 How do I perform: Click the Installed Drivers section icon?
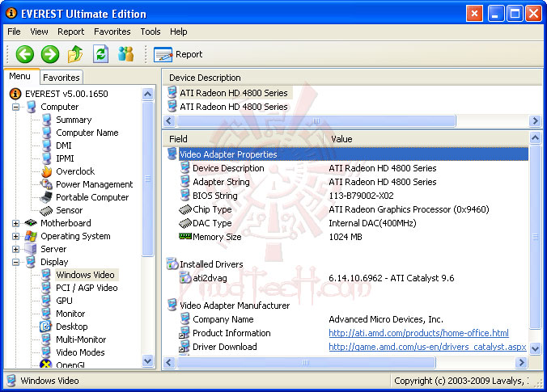(172, 264)
